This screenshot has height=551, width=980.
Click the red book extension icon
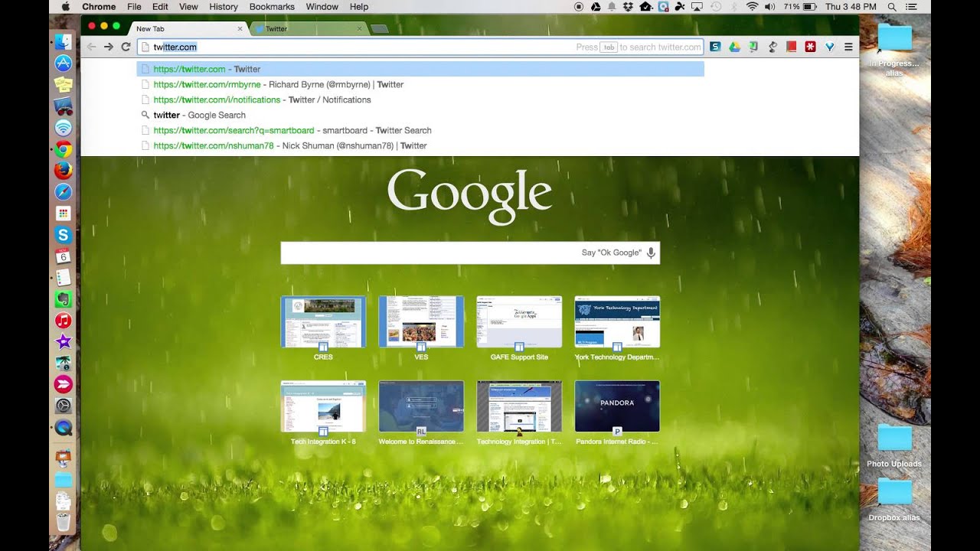coord(792,47)
